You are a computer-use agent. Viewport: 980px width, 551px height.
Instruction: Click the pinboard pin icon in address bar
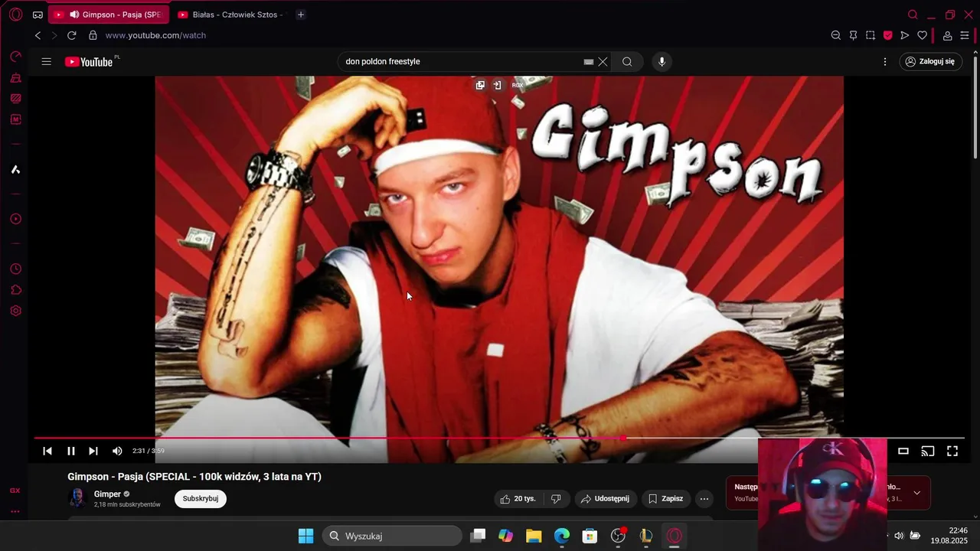point(853,35)
